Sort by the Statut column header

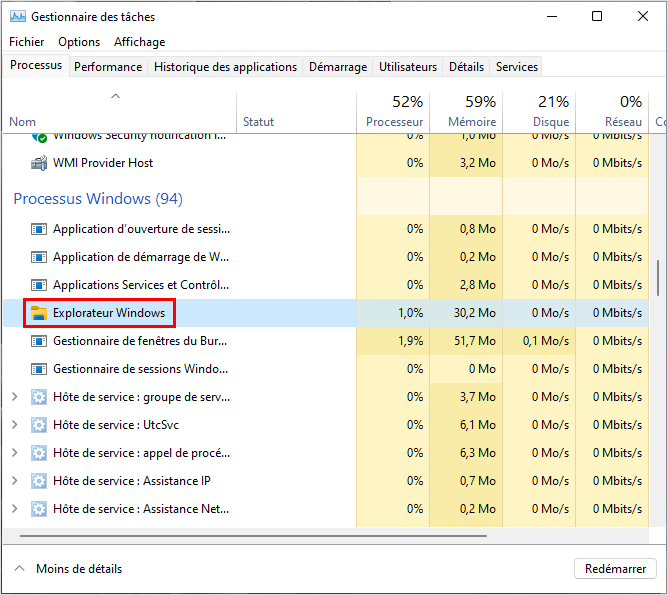click(297, 112)
